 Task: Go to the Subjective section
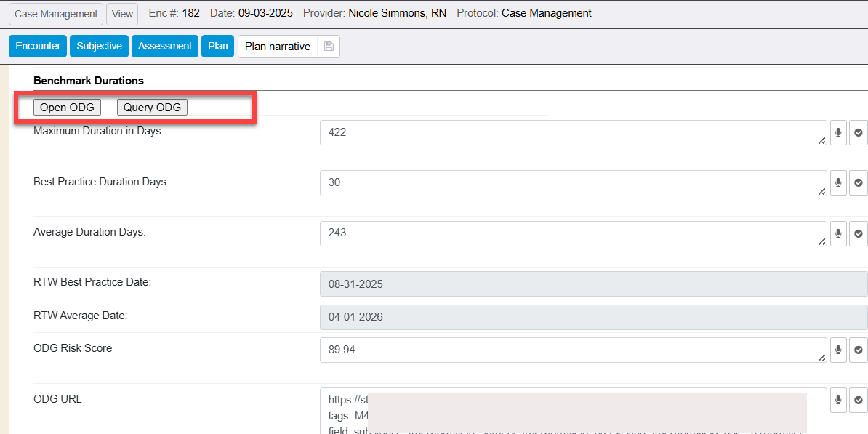[99, 47]
